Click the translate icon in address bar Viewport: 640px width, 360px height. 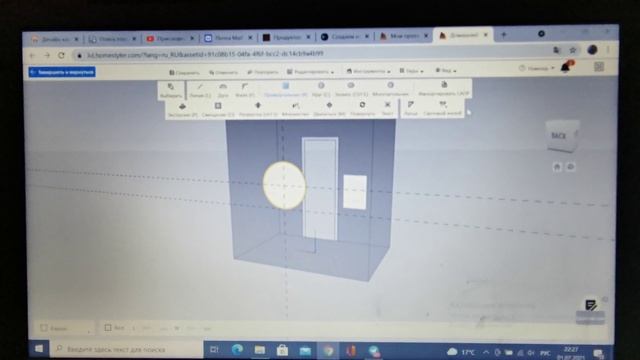coord(556,50)
